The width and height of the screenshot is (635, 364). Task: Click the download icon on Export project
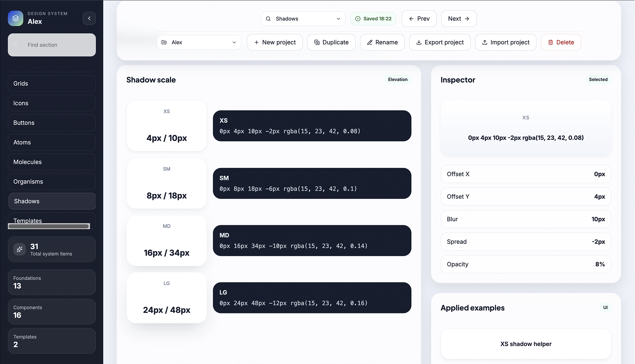(419, 42)
